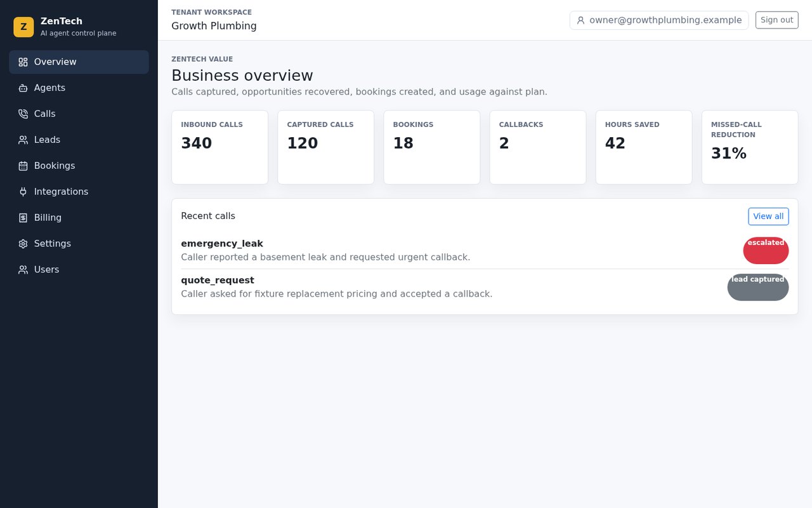Click the quote_request call title
812x508 pixels.
[218, 281]
